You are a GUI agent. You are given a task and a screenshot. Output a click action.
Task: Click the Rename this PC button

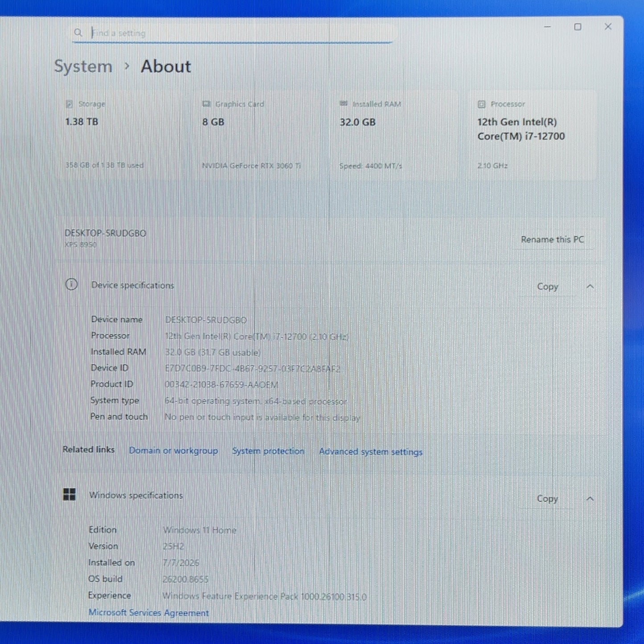pyautogui.click(x=552, y=239)
